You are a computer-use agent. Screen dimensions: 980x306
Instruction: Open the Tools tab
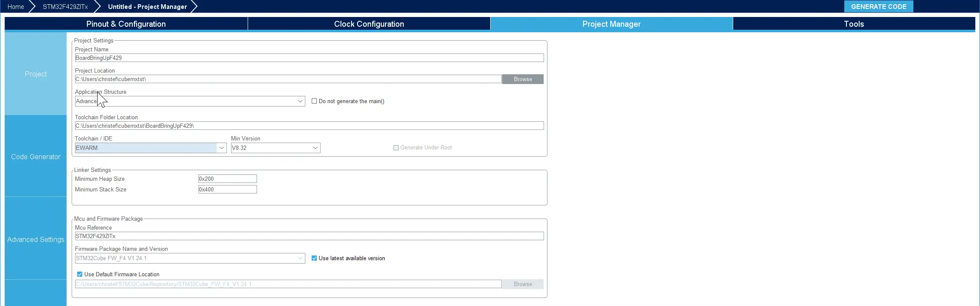point(853,24)
